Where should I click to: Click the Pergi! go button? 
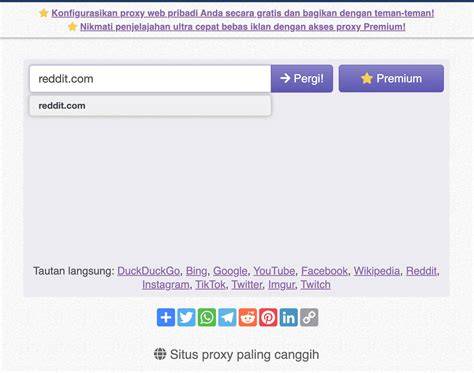click(x=302, y=78)
